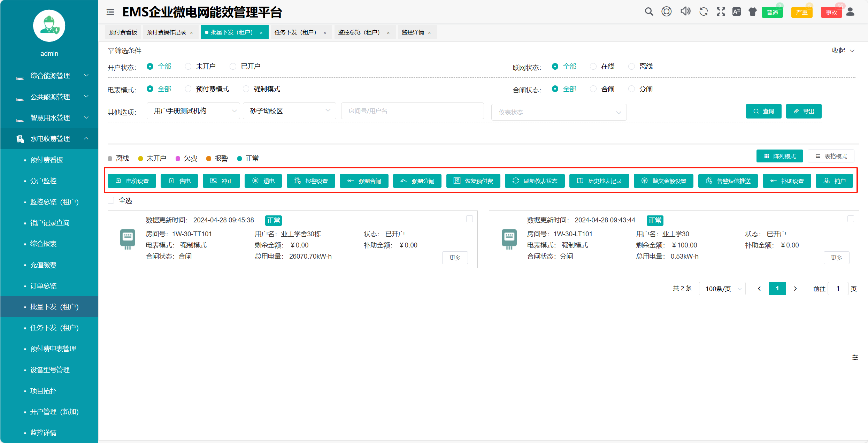Open the user profile icon
This screenshot has height=443, width=868.
(x=850, y=12)
